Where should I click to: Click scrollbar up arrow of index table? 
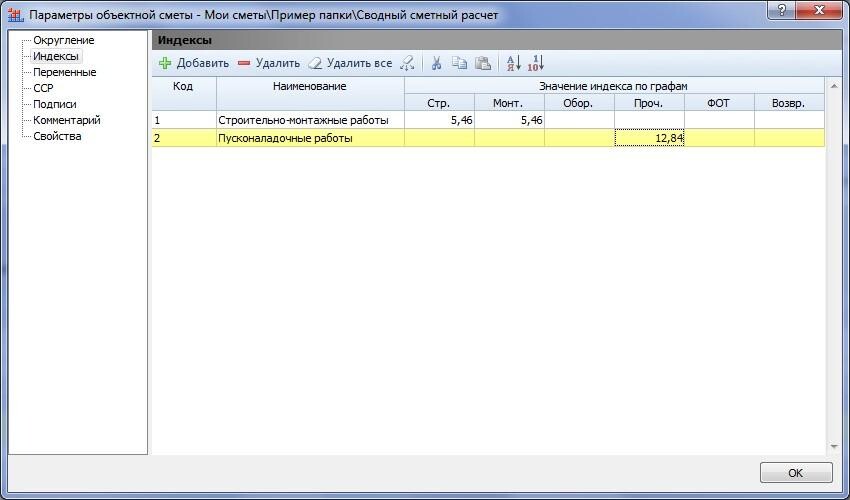click(834, 86)
